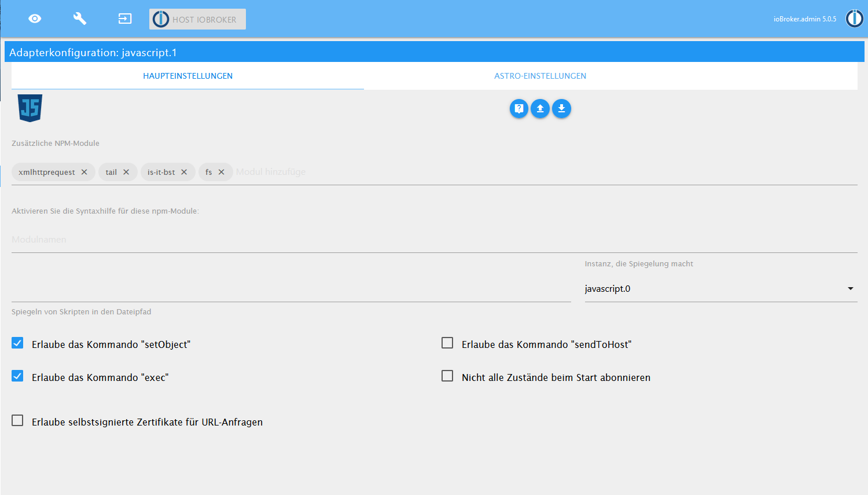The height and width of the screenshot is (495, 868).
Task: Click the logout arrow icon
Action: pos(125,19)
